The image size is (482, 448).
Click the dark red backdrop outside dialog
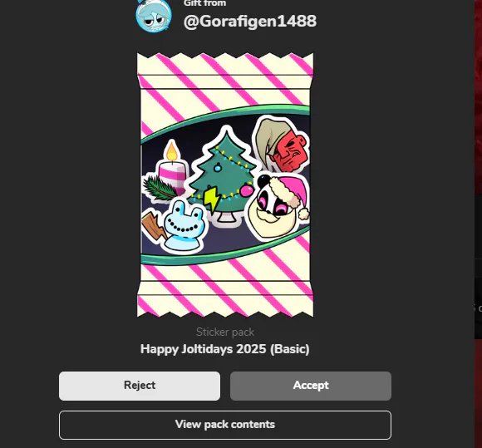[479, 92]
